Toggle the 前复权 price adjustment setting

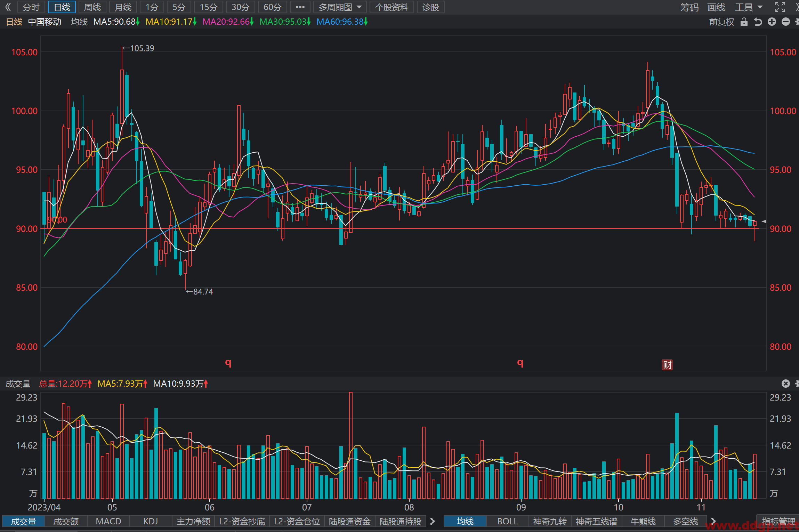721,22
